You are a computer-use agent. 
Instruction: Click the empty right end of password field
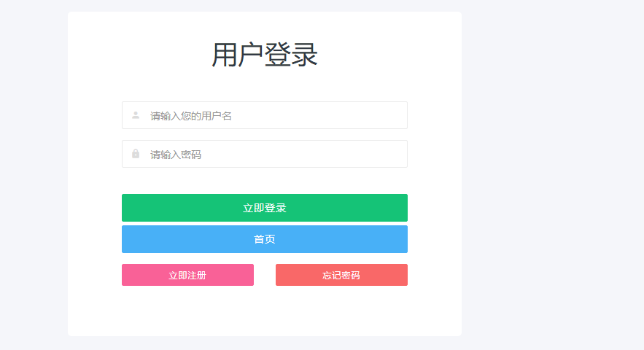click(370, 154)
